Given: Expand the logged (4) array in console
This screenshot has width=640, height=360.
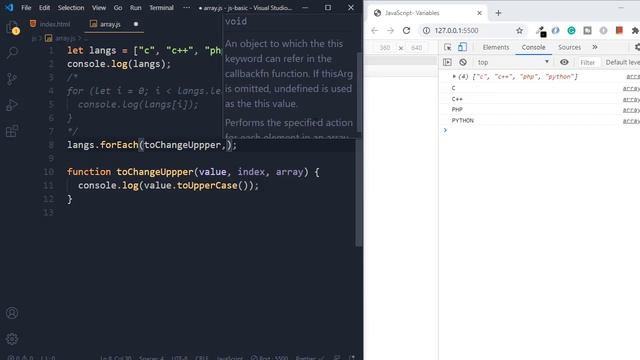Looking at the screenshot, I should point(453,77).
